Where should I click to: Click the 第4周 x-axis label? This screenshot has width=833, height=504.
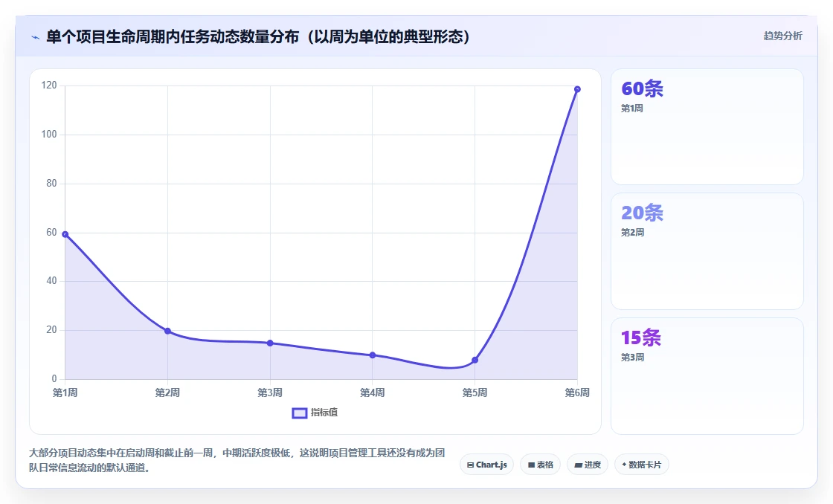click(x=373, y=392)
